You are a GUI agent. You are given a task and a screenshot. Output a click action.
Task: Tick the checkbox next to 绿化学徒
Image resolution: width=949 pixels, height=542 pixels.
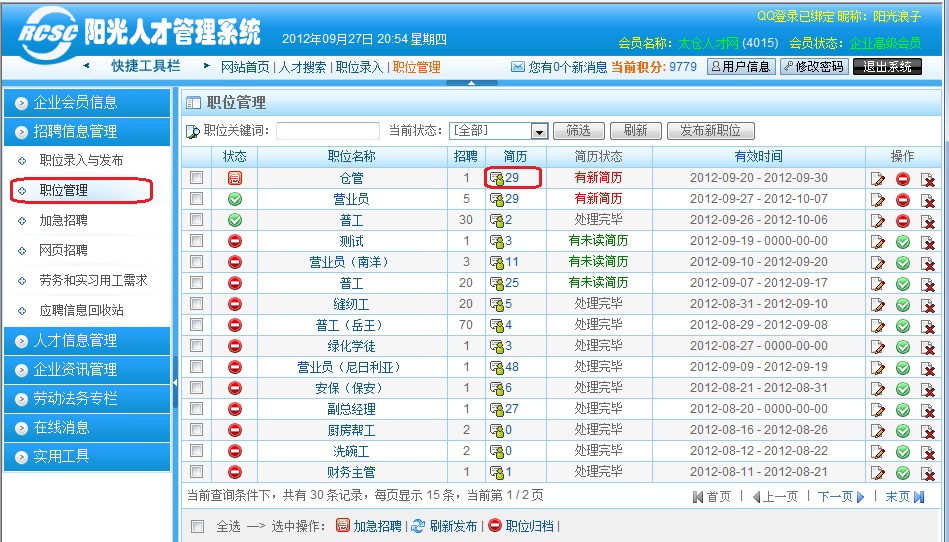coord(197,346)
